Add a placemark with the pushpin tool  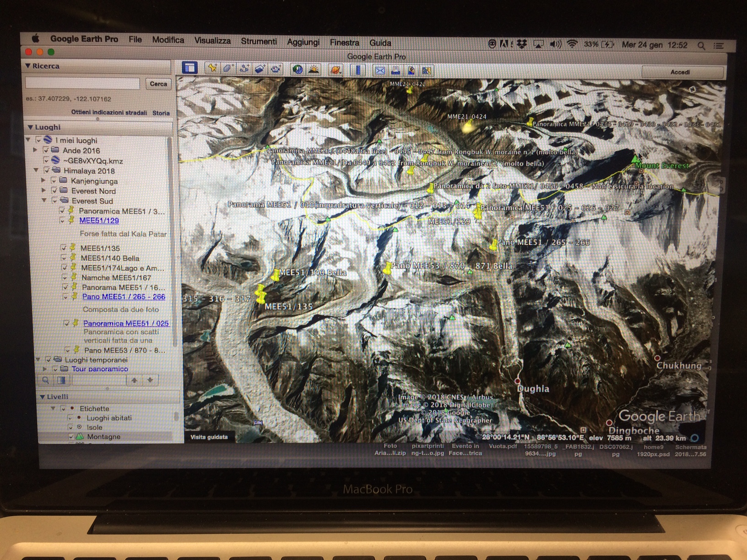click(212, 69)
